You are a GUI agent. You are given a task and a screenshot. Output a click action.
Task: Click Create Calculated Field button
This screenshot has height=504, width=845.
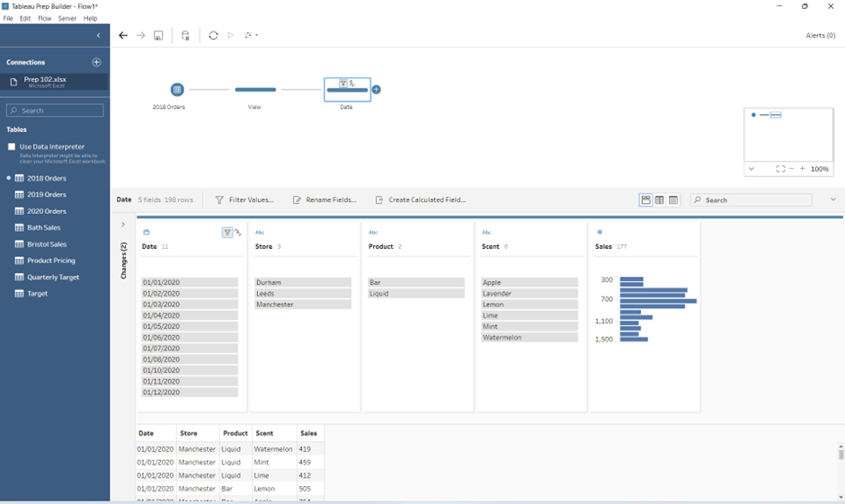click(x=421, y=199)
